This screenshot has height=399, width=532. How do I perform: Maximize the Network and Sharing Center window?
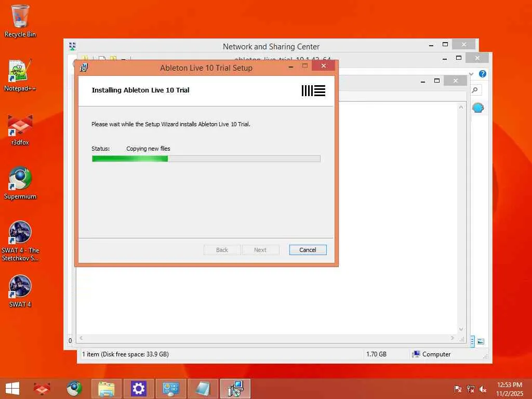pyautogui.click(x=445, y=45)
